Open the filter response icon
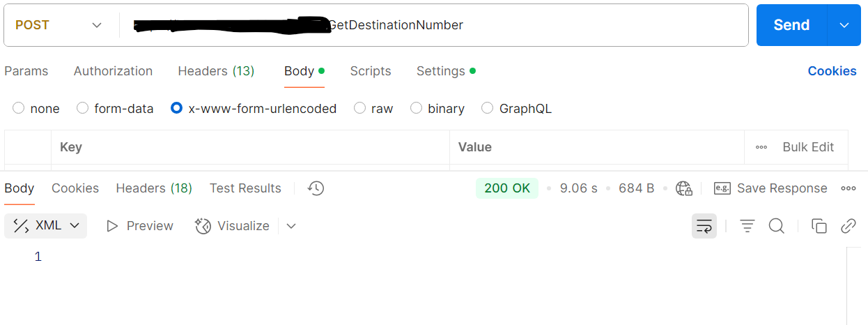This screenshot has height=325, width=868. (747, 226)
